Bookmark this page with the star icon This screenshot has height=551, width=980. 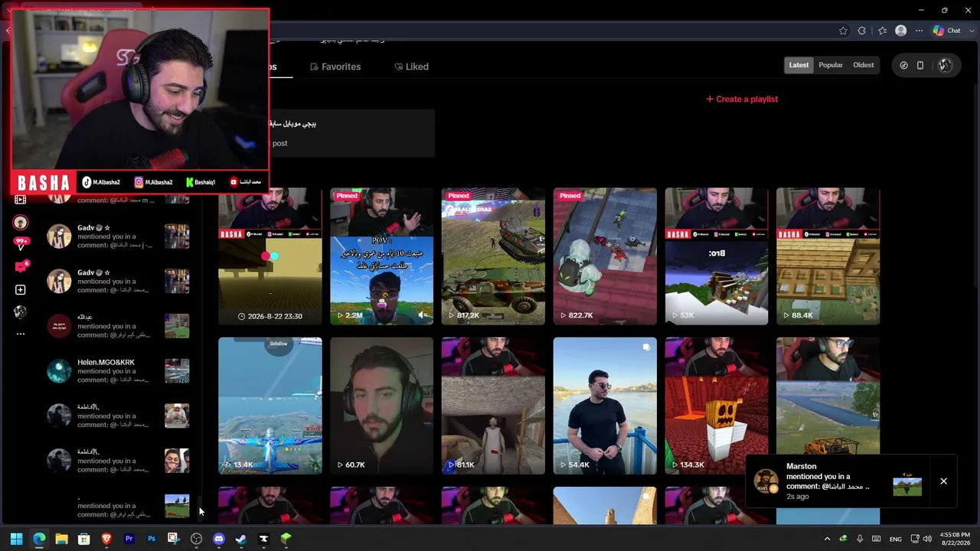pos(843,31)
